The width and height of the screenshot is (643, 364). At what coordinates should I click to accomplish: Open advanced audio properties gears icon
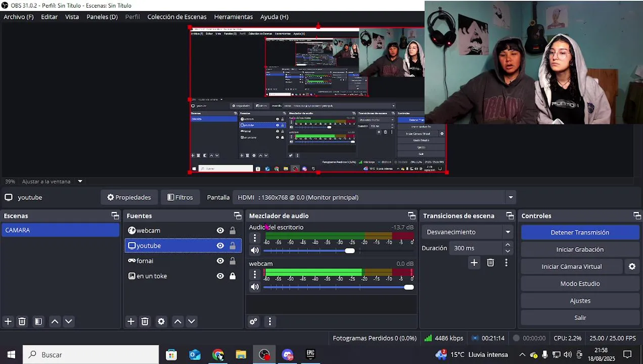tap(254, 322)
